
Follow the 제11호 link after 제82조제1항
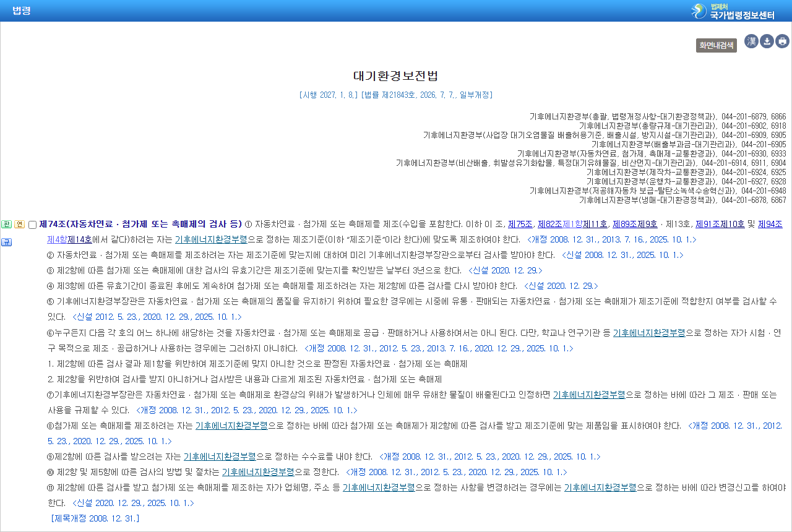pos(595,224)
